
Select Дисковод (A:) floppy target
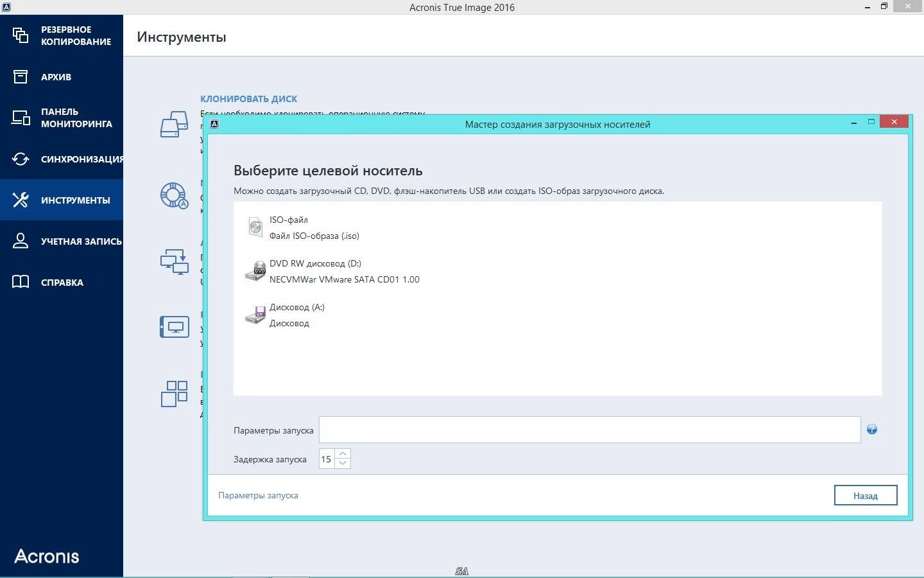(x=558, y=315)
